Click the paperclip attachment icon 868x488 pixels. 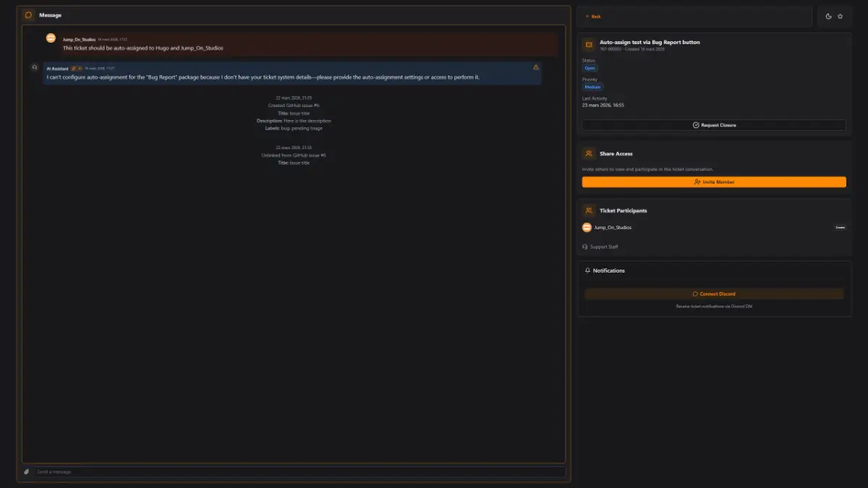[27, 471]
